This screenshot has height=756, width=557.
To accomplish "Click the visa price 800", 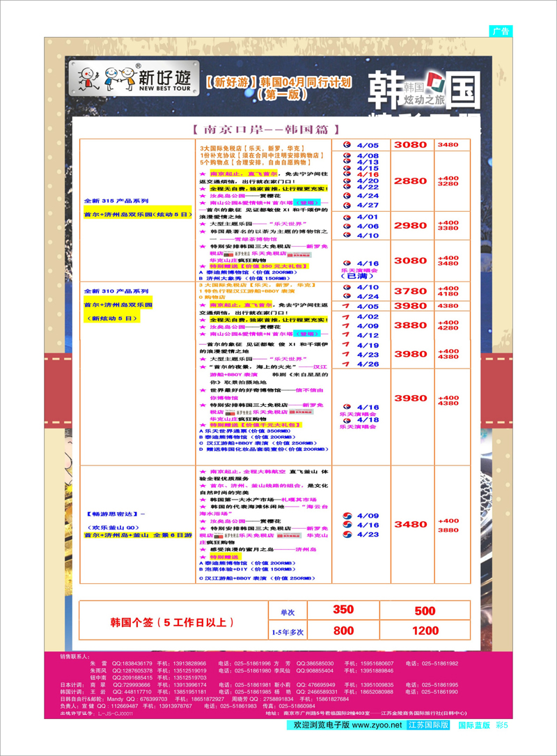I will (343, 631).
